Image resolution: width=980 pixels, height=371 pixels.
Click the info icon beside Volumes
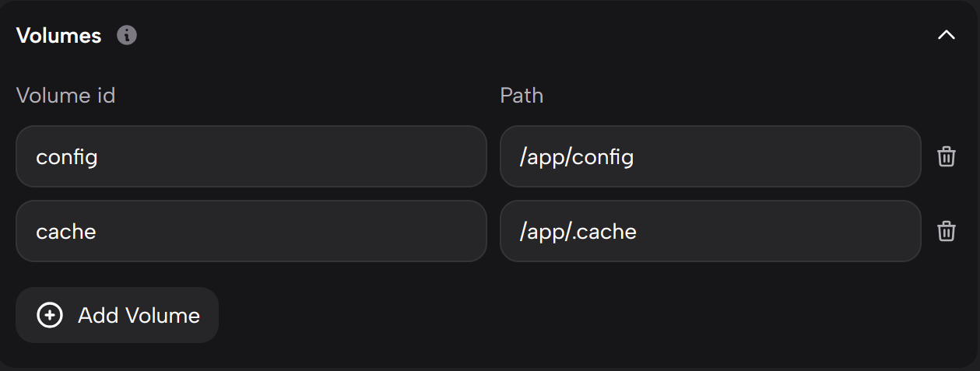tap(127, 35)
